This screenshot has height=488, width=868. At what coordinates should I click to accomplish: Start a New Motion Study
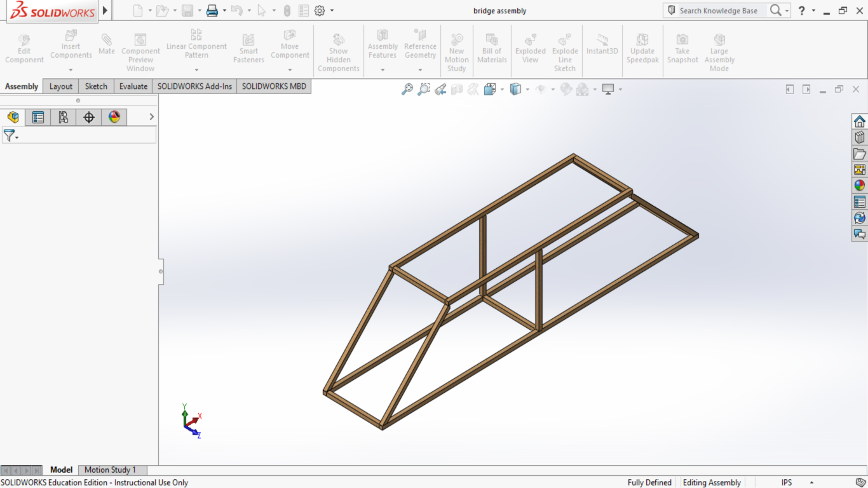click(456, 53)
